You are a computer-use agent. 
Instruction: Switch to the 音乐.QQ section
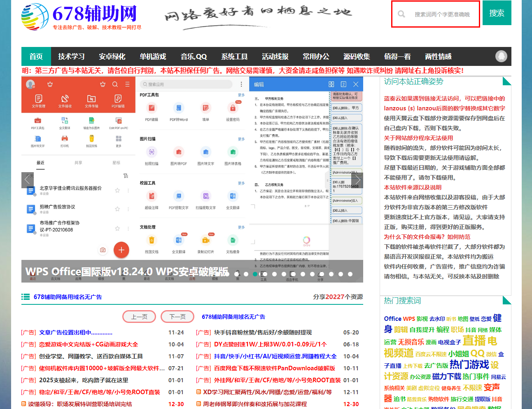coord(194,56)
